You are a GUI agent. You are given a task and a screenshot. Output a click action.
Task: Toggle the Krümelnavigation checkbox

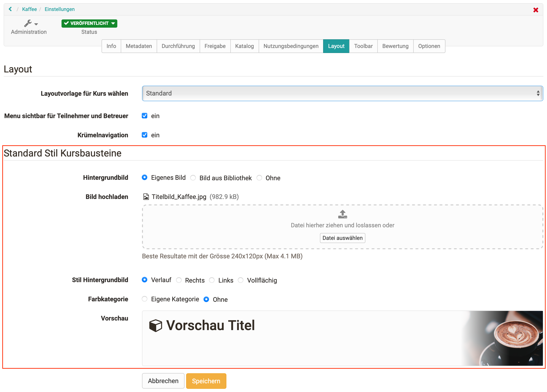tap(145, 135)
